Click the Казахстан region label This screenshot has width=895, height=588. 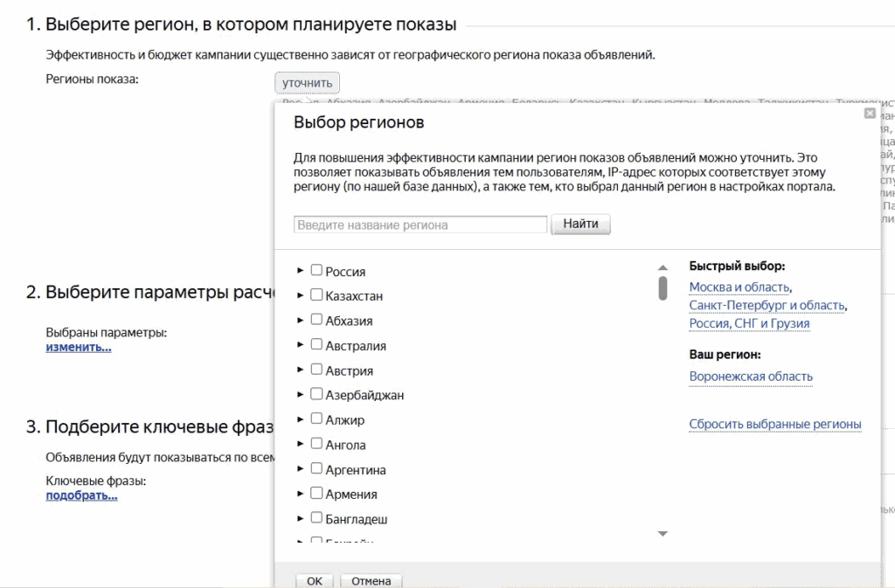(354, 296)
